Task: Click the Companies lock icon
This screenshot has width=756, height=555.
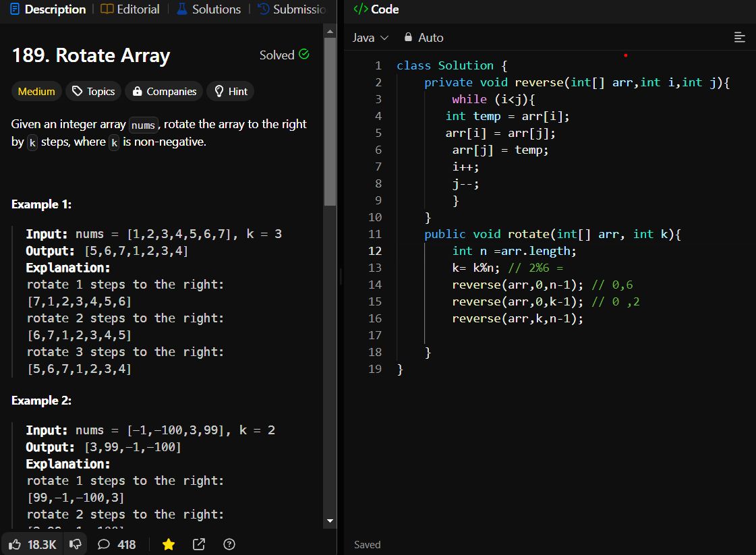Action: click(x=138, y=91)
